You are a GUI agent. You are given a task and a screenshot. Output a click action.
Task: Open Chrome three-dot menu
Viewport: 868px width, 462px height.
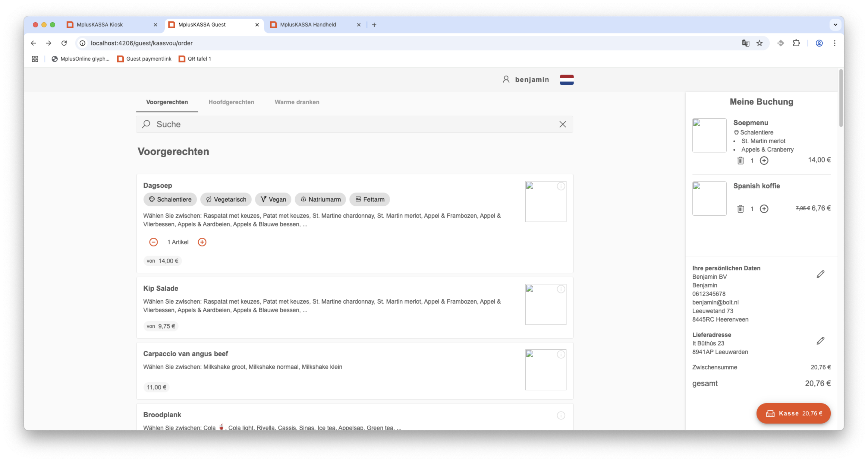point(834,43)
